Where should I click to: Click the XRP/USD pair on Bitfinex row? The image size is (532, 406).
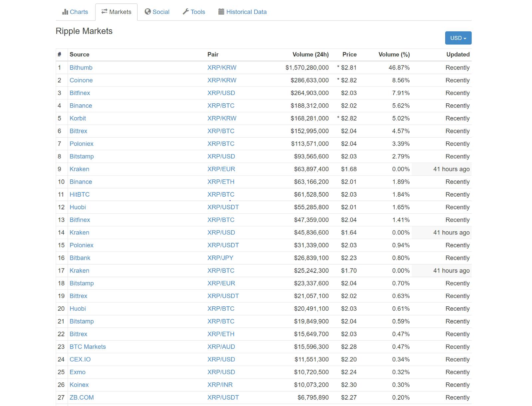[221, 93]
